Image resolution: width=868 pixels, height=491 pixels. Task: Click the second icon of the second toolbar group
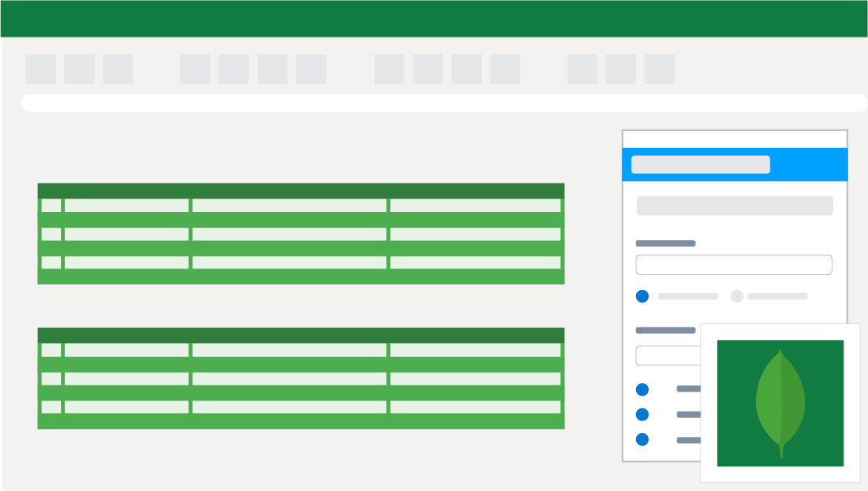click(233, 68)
